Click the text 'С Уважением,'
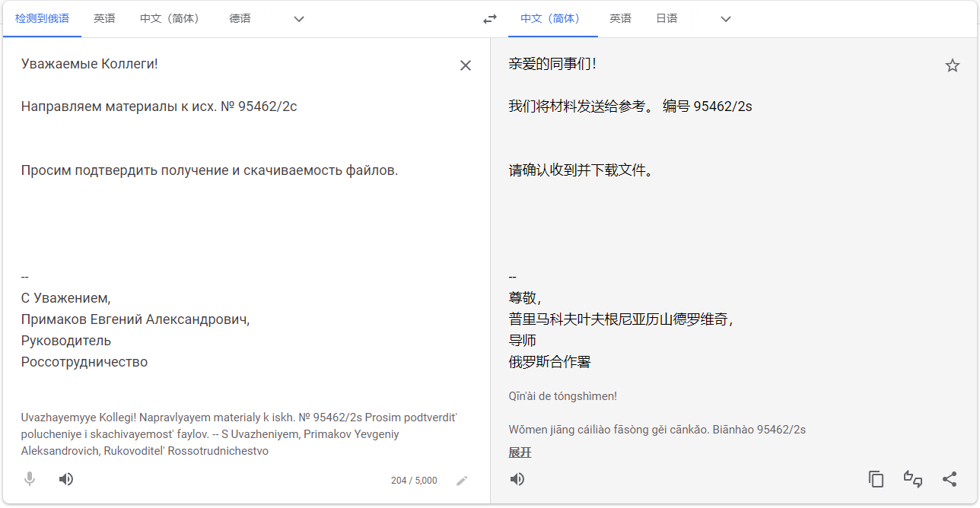The image size is (980, 508). (x=65, y=298)
